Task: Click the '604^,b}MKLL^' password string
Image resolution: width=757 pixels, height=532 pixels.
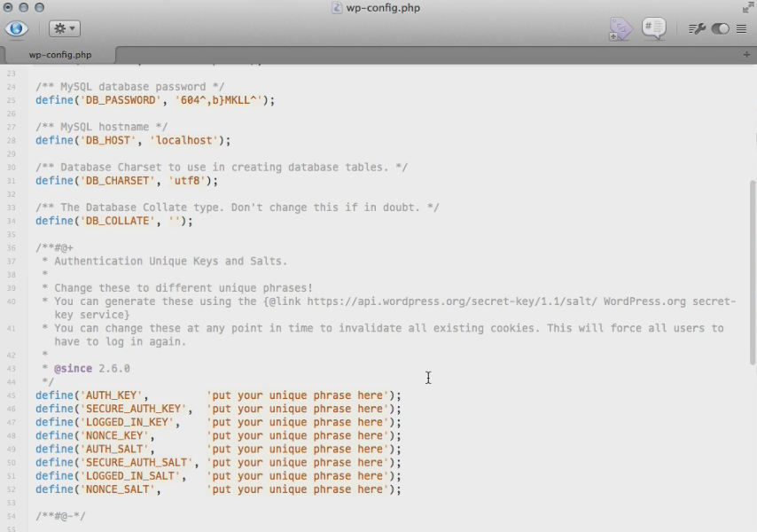Action: 221,100
